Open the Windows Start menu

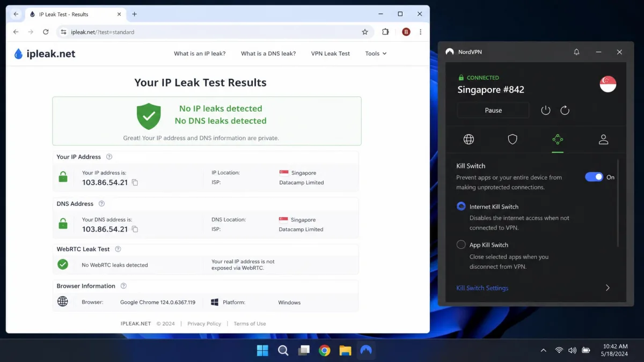[262, 351]
